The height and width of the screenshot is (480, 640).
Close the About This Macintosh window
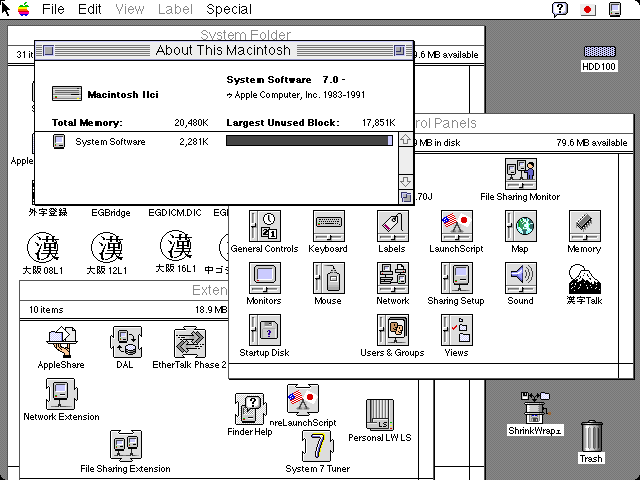(x=49, y=51)
